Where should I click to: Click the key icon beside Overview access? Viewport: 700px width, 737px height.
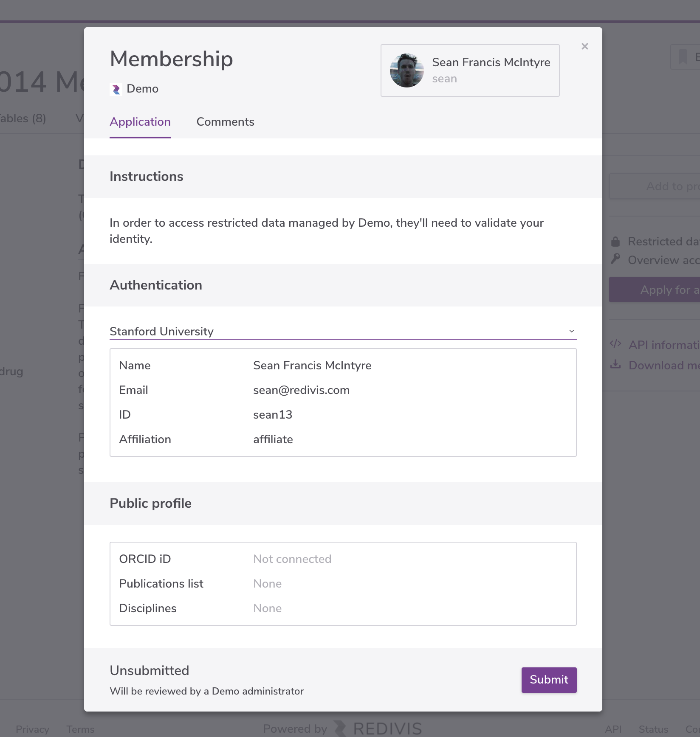point(615,259)
